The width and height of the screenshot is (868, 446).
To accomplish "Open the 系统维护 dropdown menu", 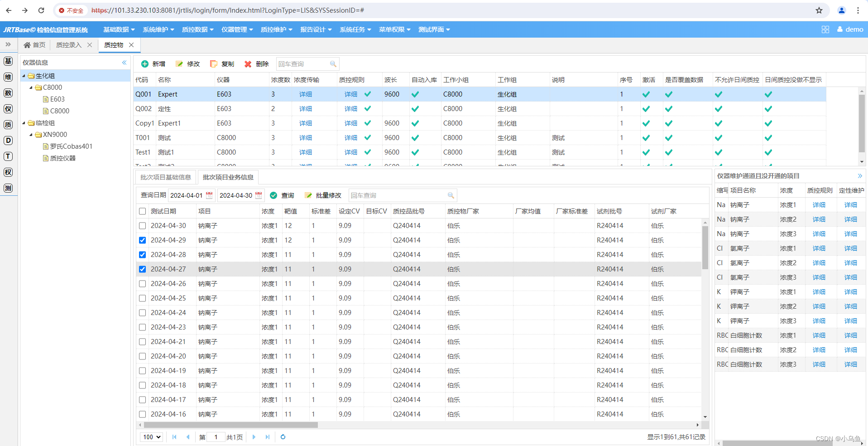I will 158,29.
